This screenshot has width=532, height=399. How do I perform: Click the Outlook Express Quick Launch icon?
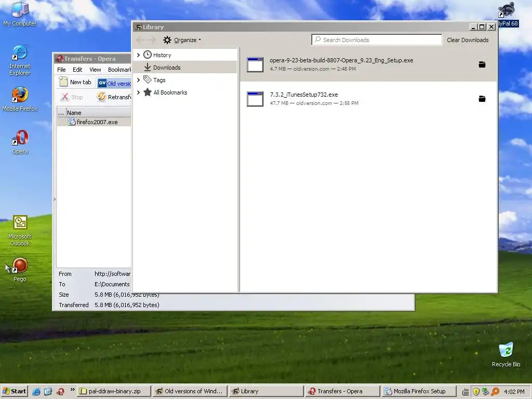(x=48, y=392)
